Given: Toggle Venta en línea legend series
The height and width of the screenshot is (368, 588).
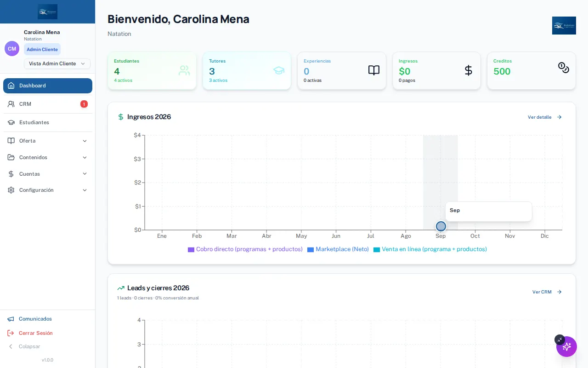Looking at the screenshot, I should (430, 249).
